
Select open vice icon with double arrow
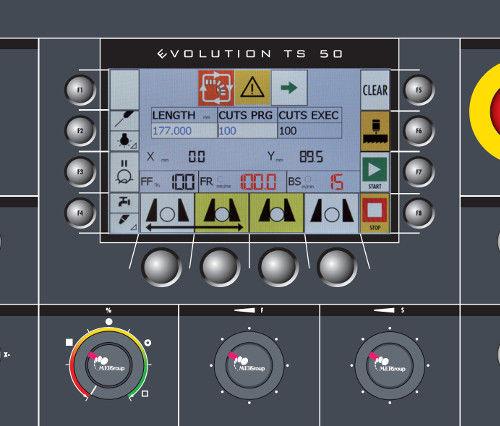click(x=167, y=213)
